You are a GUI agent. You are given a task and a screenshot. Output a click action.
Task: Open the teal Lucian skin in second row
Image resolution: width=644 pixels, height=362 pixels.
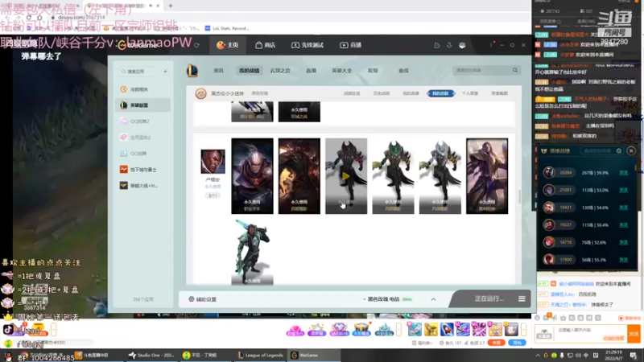252,252
